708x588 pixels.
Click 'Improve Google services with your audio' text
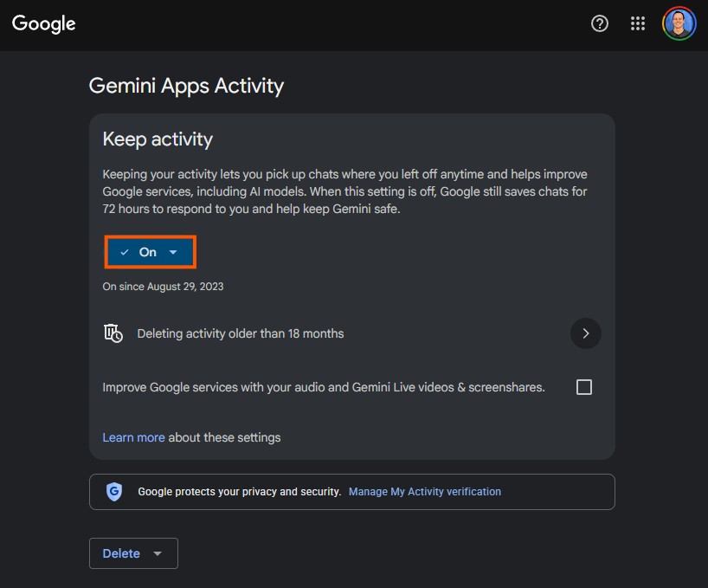point(324,387)
